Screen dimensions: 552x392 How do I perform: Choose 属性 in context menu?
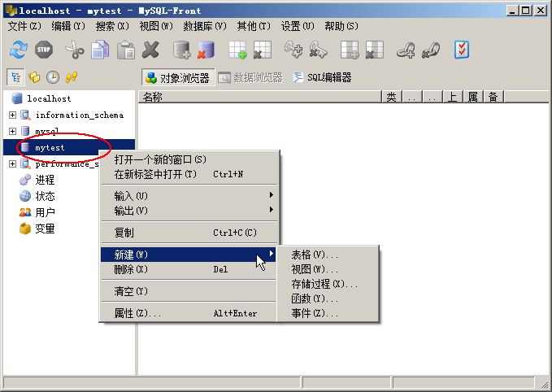(x=189, y=313)
